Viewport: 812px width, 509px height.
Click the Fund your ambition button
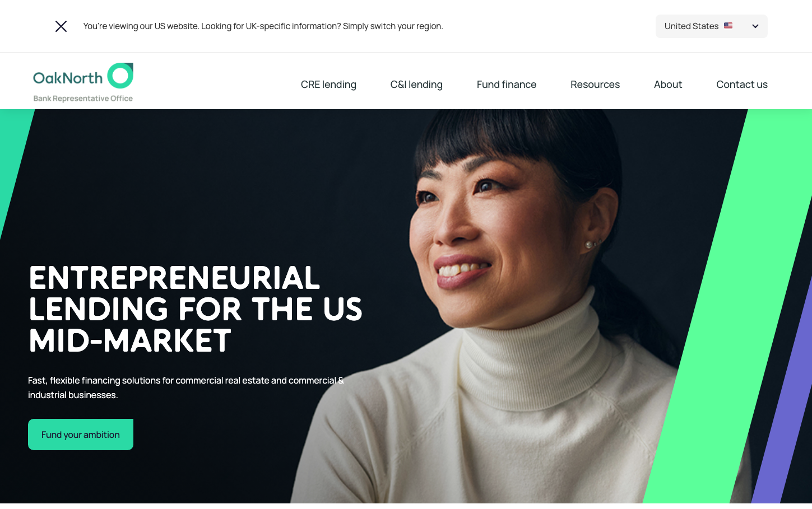81,435
